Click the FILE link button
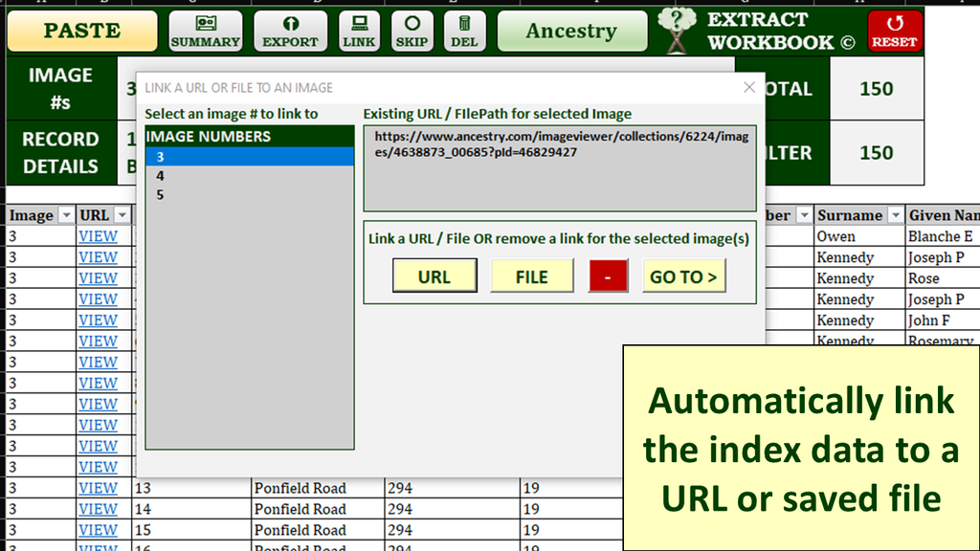980x551 pixels. pos(531,275)
